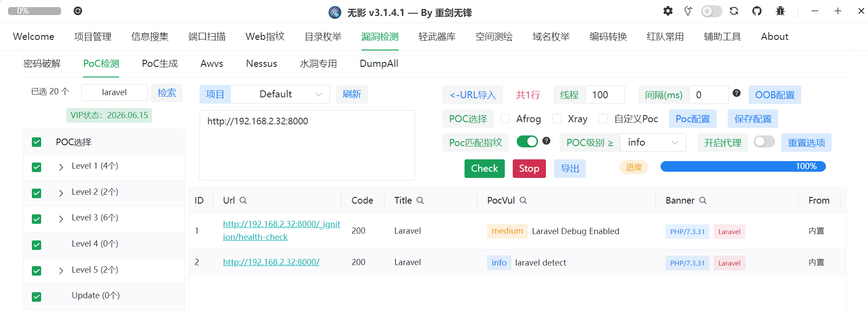Image resolution: width=868 pixels, height=316 pixels.
Task: Open the Default project dropdown
Action: click(280, 94)
